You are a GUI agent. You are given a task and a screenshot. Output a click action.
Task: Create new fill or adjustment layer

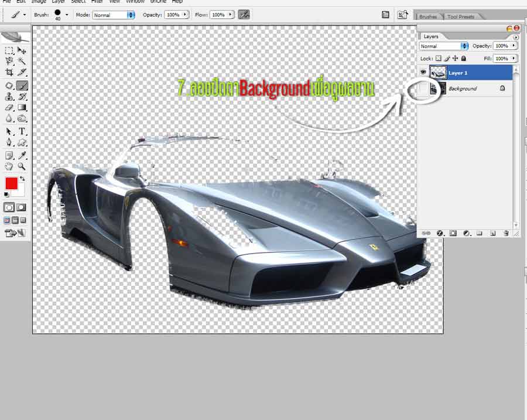(467, 233)
